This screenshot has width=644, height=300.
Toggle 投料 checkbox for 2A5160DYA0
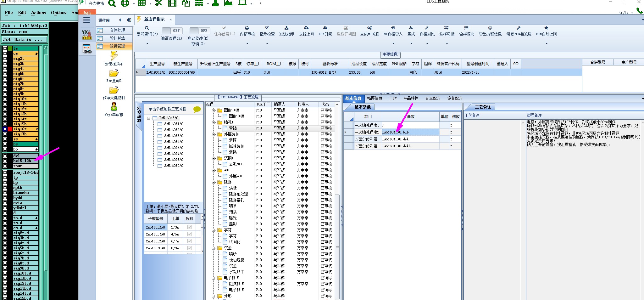(x=189, y=234)
